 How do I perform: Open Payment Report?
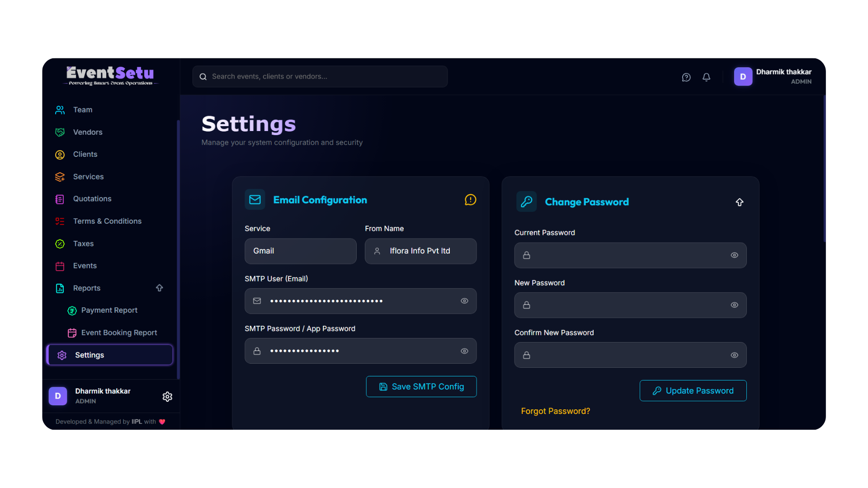click(110, 310)
